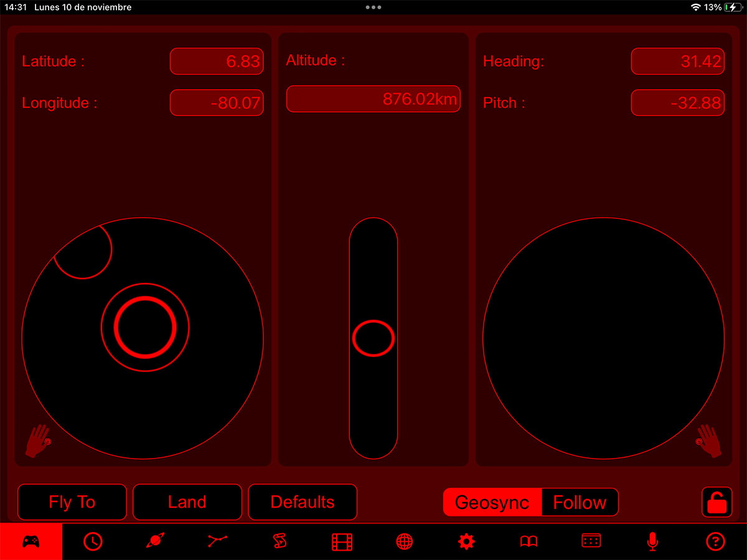Screen dimensions: 747x560
Task: Open the time controls clock icon
Action: pos(93,541)
